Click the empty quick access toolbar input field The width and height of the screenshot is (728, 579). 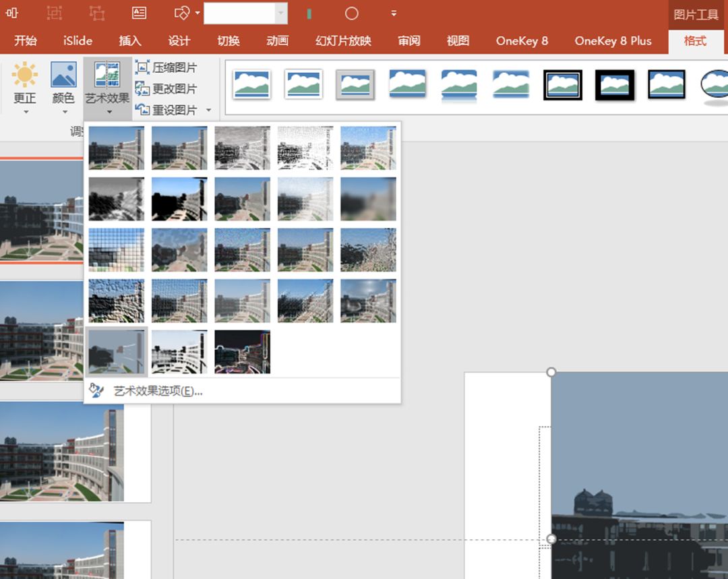coord(239,13)
